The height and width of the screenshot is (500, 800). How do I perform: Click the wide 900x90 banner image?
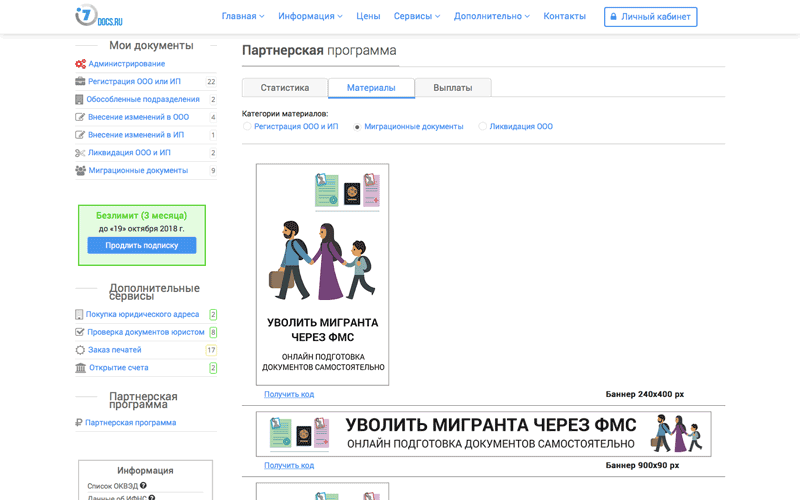(483, 433)
